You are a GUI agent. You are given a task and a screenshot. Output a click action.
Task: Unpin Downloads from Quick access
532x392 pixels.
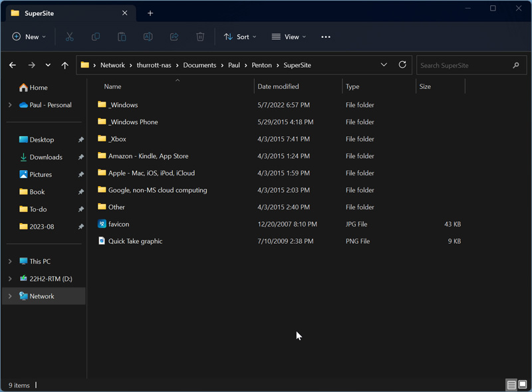(x=80, y=157)
